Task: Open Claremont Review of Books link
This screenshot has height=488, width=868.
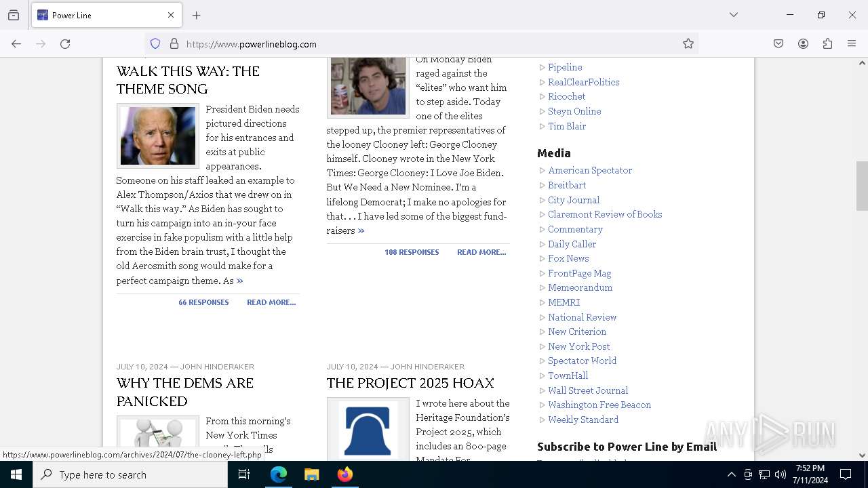Action: coord(605,214)
